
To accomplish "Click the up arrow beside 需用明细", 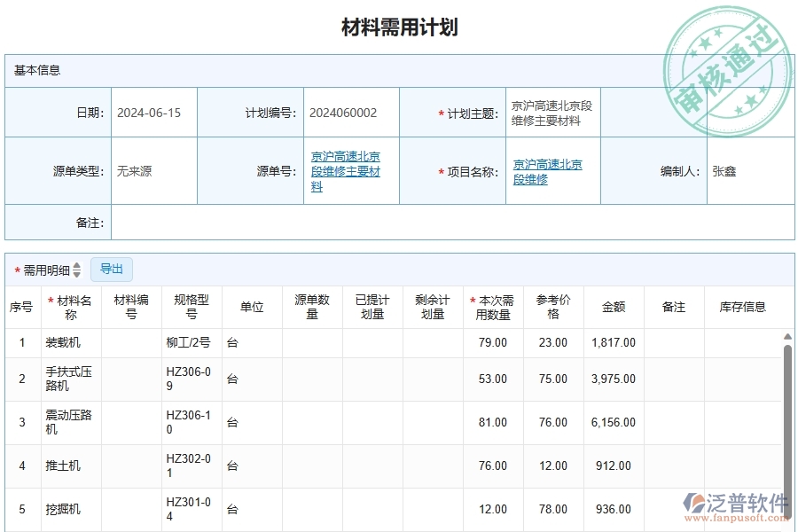I will click(x=75, y=265).
